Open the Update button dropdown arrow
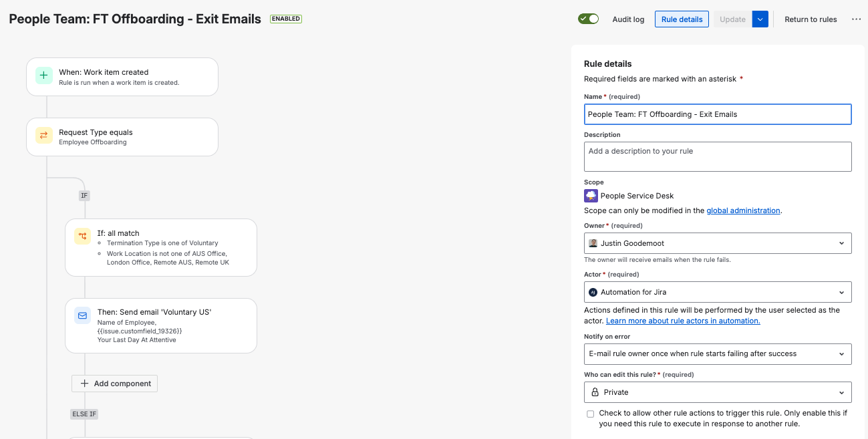This screenshot has width=868, height=439. (760, 19)
